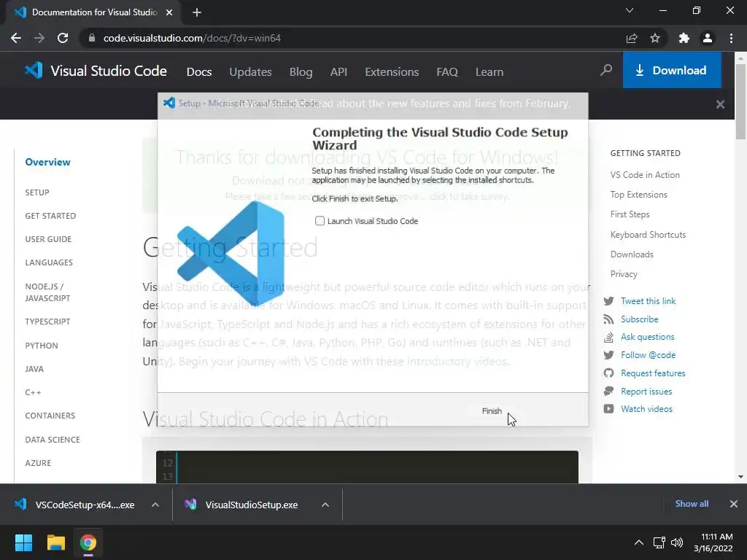This screenshot has width=747, height=560.
Task: Click the share page icon in address bar
Action: [632, 38]
